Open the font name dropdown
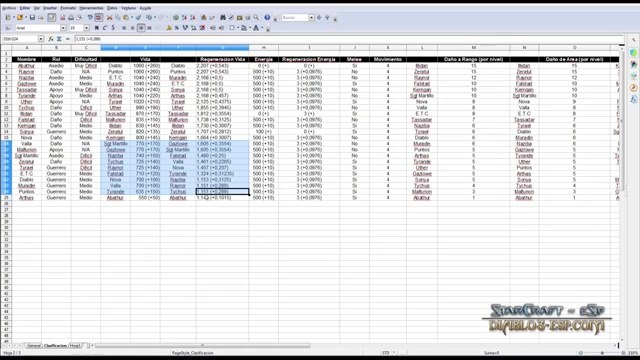640x360 pixels. pos(63,28)
